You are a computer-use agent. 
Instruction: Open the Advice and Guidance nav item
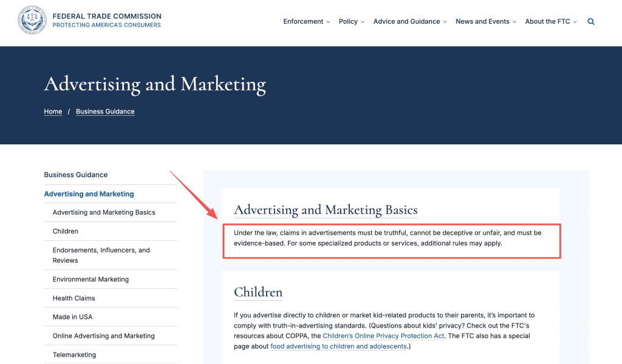point(406,21)
